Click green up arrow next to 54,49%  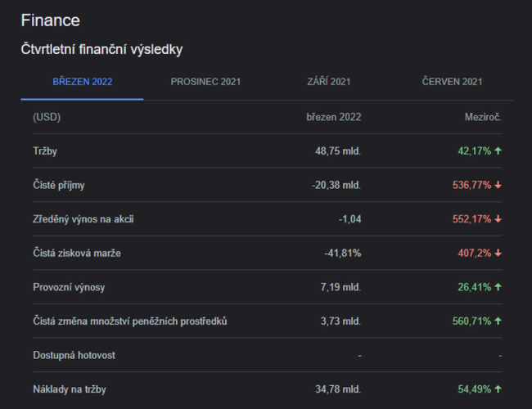(498, 389)
